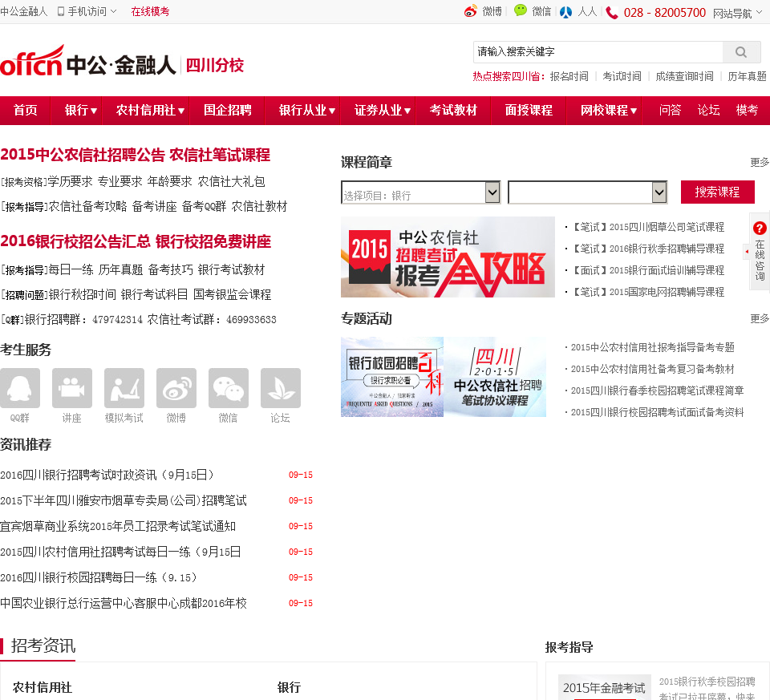
Task: Click the 搜索课程 button
Action: tap(717, 192)
